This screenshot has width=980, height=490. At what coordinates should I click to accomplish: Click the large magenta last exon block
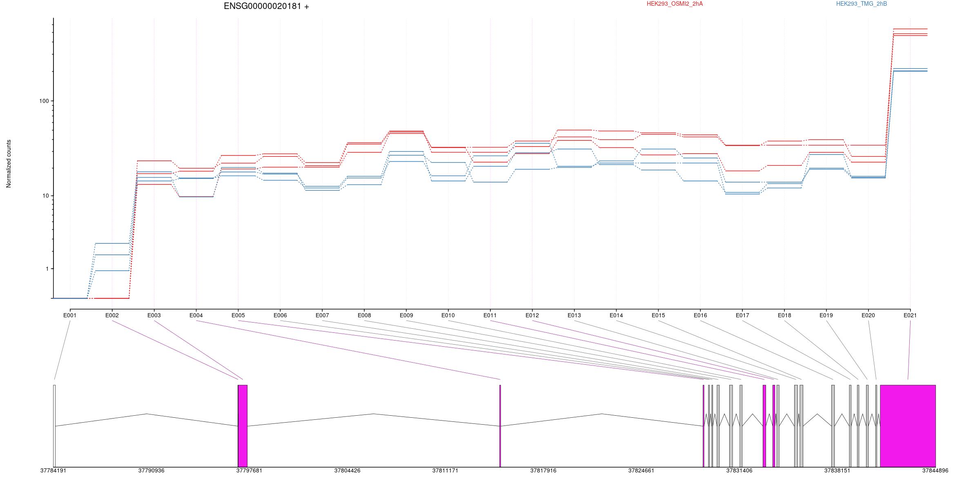pos(908,426)
